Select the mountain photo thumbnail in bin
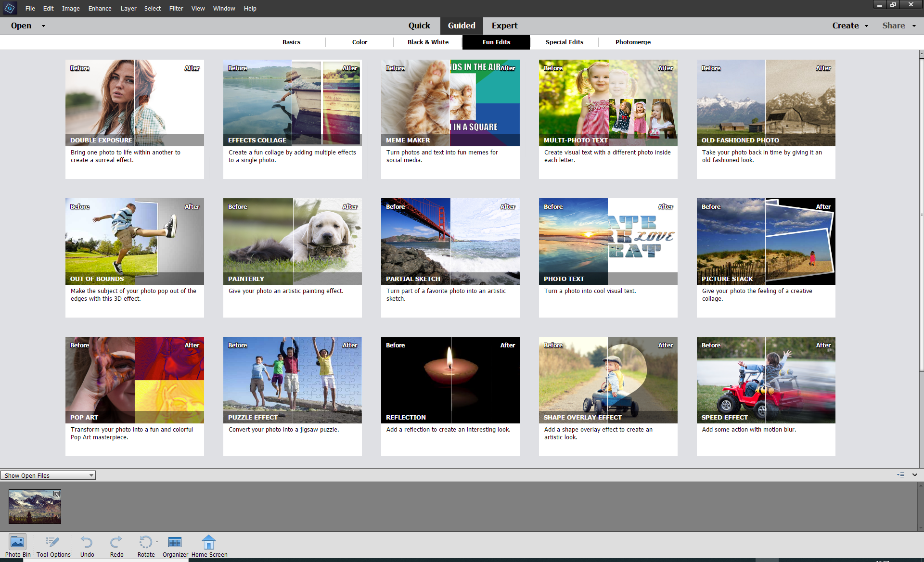This screenshot has height=562, width=924. tap(35, 506)
